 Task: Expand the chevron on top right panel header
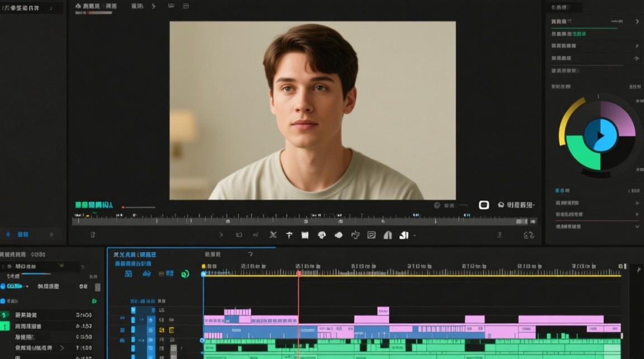(x=637, y=22)
